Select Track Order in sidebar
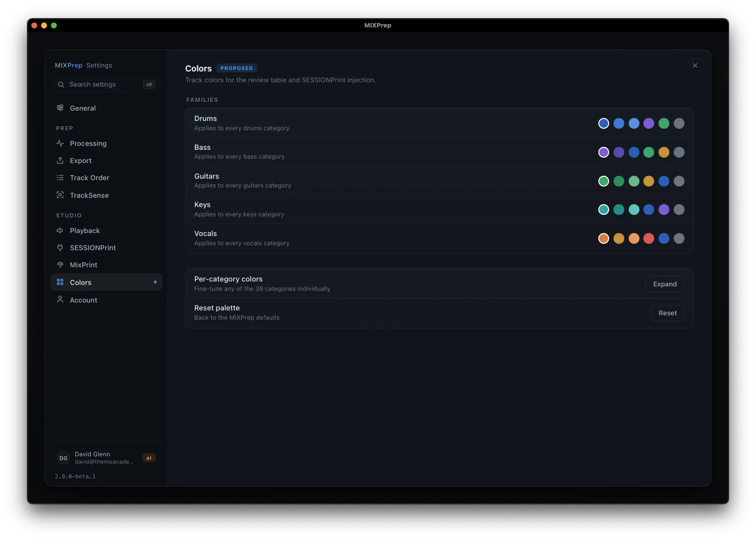 [x=106, y=178]
